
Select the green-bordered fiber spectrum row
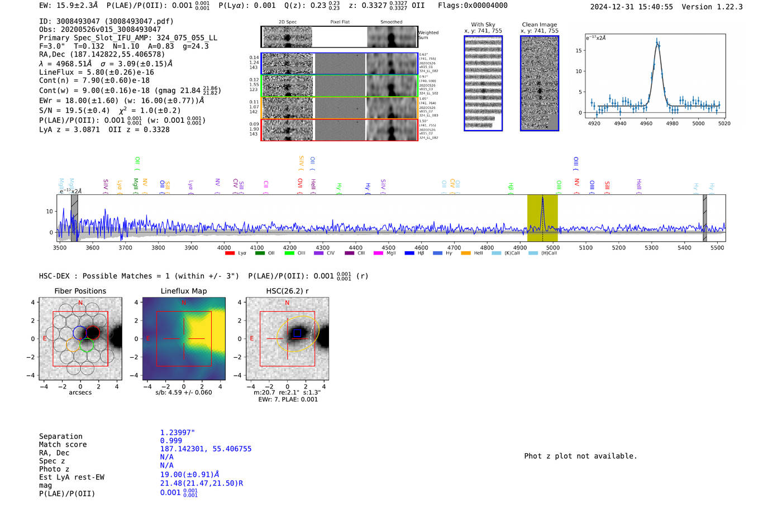(x=339, y=85)
